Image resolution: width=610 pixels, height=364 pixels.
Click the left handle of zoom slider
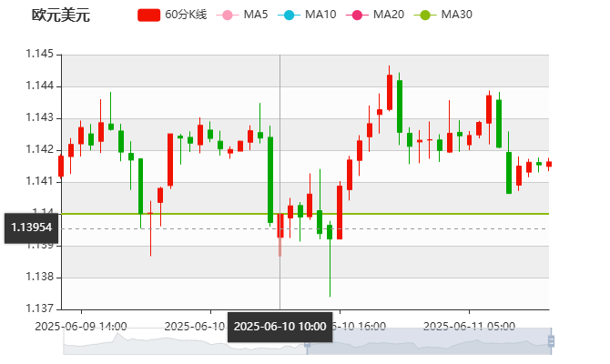(307, 342)
